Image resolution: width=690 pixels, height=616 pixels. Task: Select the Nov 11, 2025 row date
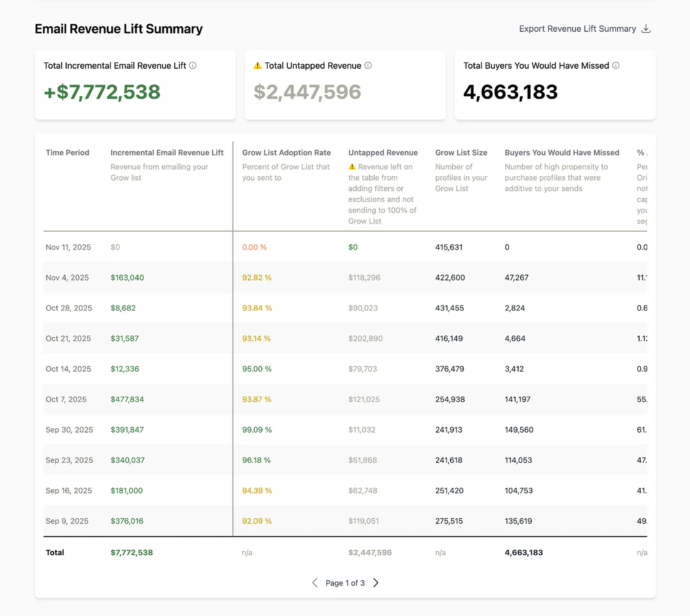68,247
